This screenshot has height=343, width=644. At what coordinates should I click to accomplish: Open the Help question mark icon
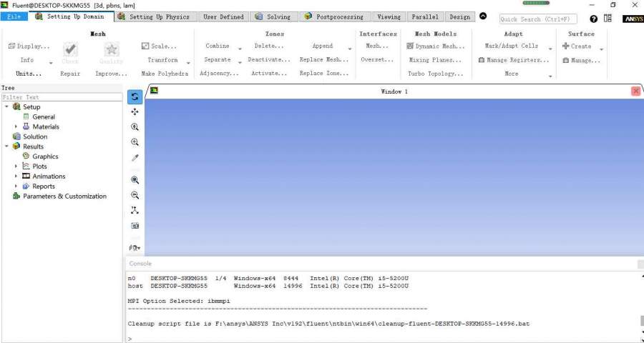click(593, 19)
